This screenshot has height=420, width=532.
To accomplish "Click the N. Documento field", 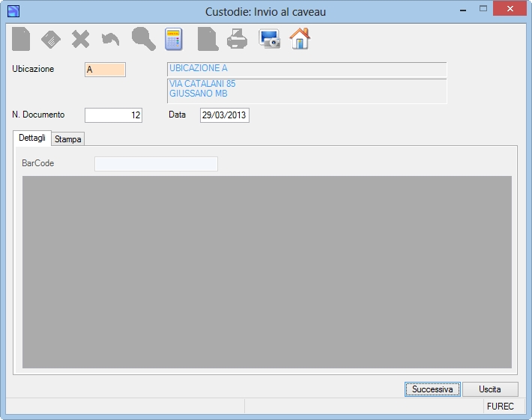I will click(x=113, y=115).
